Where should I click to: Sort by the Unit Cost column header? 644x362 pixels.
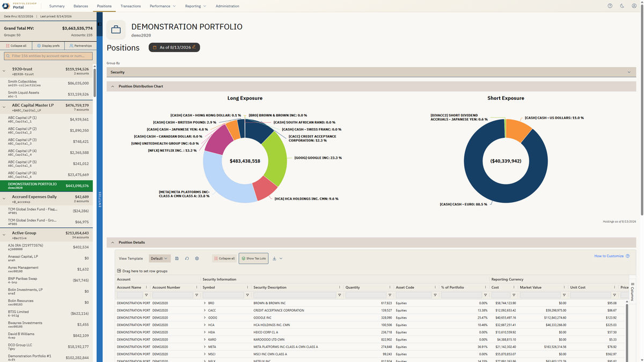pyautogui.click(x=578, y=287)
